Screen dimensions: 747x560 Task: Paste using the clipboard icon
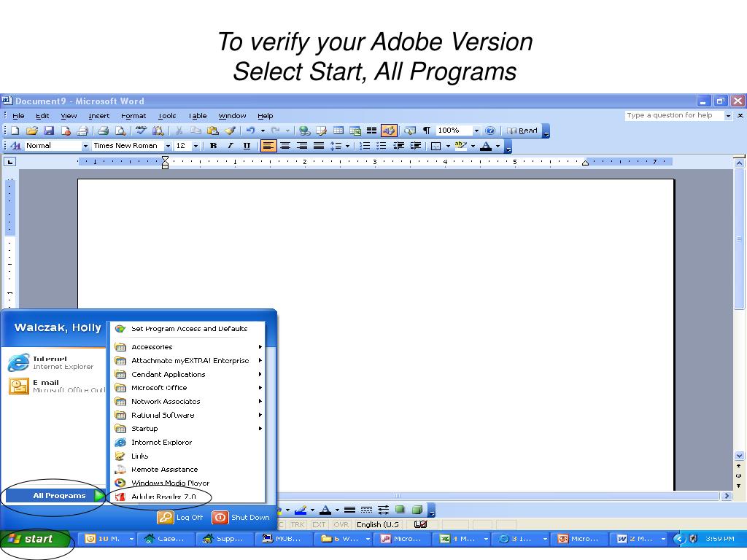[x=212, y=131]
